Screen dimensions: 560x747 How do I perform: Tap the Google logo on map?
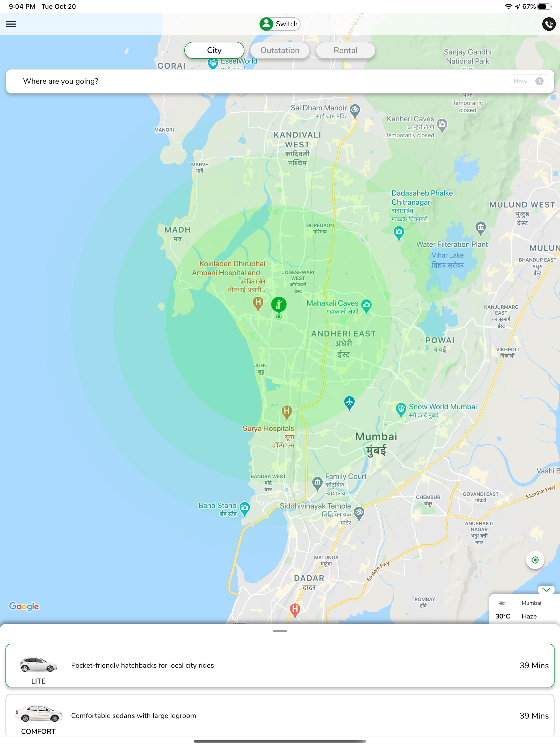[x=24, y=606]
